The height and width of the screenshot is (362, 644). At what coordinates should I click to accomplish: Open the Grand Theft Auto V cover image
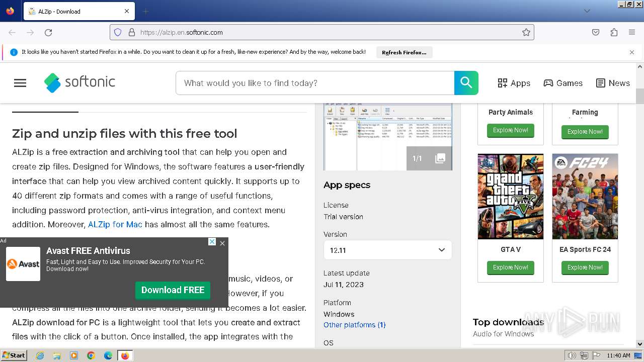511,197
